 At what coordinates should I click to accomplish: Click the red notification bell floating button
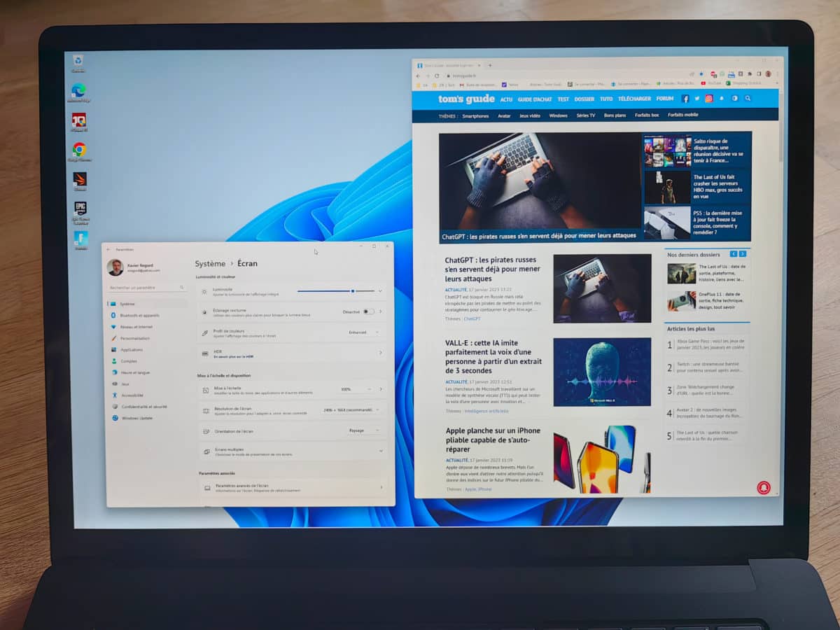pos(763,487)
